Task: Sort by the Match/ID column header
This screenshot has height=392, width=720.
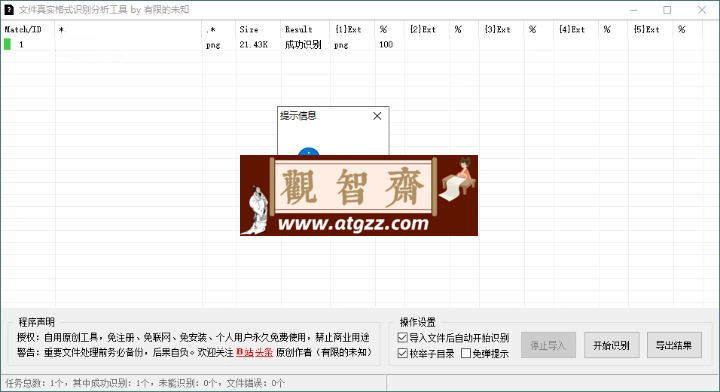Action: pyautogui.click(x=28, y=29)
